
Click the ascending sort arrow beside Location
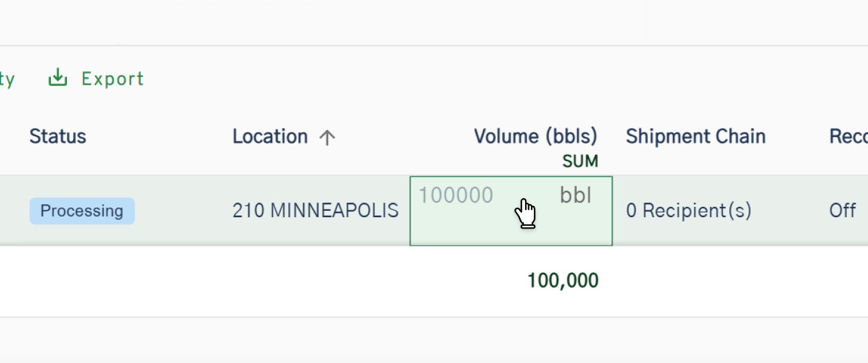[x=327, y=137]
